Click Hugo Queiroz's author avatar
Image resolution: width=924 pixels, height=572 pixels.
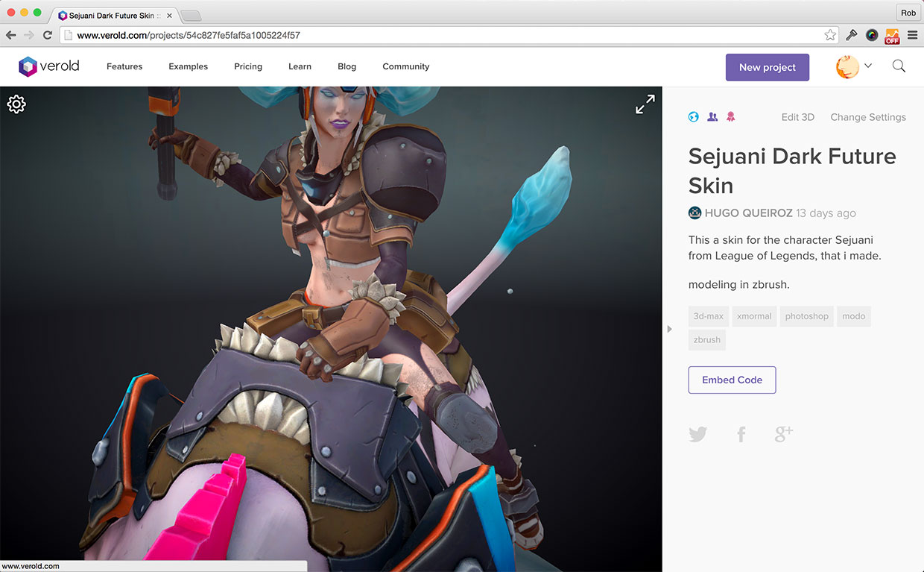coord(695,213)
